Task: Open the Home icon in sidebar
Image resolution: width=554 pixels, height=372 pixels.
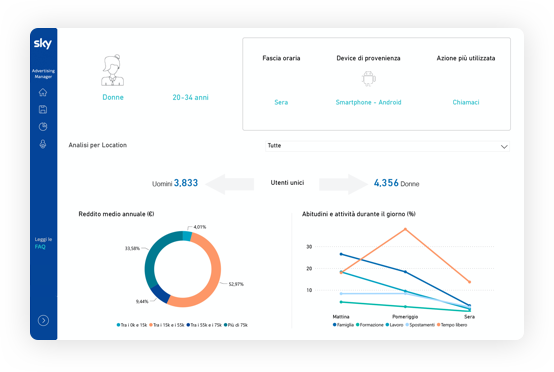Action: pyautogui.click(x=43, y=92)
